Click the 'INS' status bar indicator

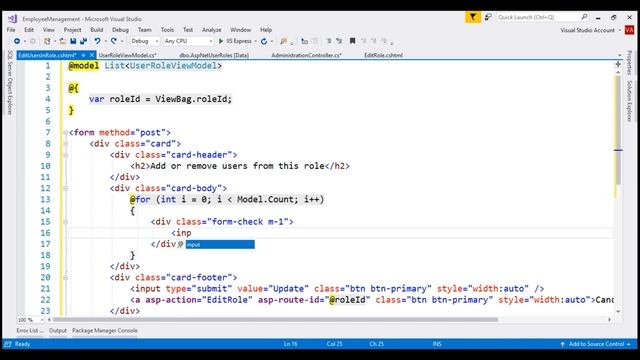437,344
